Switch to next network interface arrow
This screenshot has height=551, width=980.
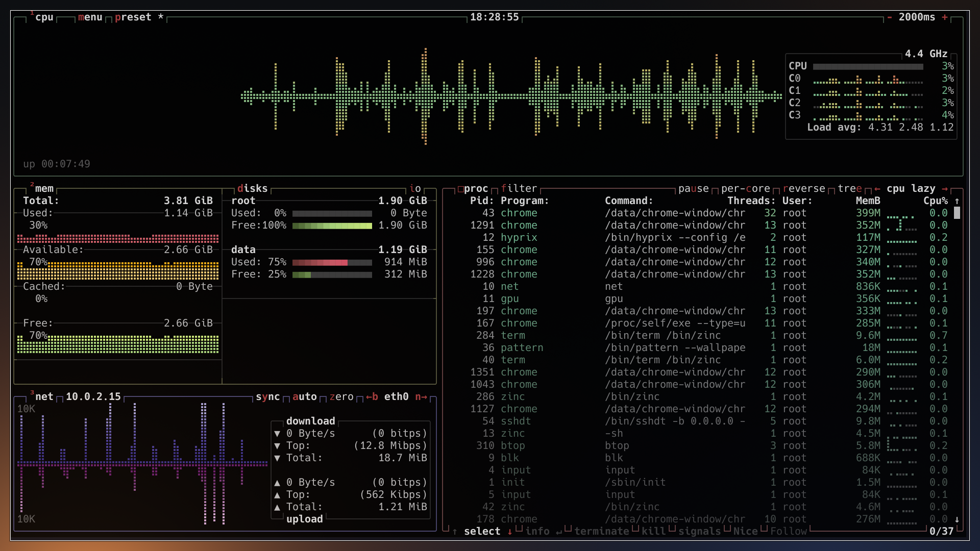pyautogui.click(x=421, y=396)
